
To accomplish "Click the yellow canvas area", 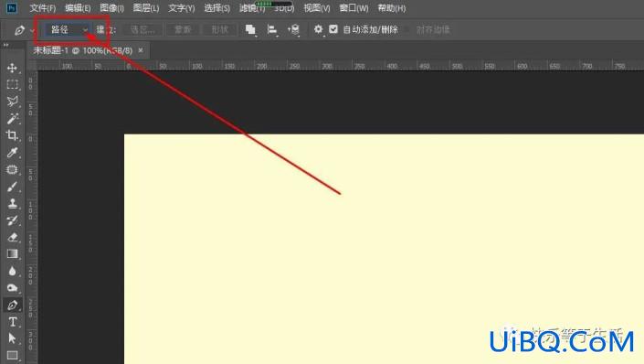I will pos(384,249).
